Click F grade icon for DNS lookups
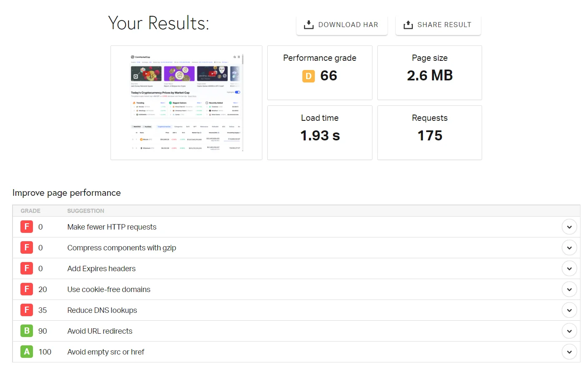Screen dimensions: 588x372 (27, 310)
